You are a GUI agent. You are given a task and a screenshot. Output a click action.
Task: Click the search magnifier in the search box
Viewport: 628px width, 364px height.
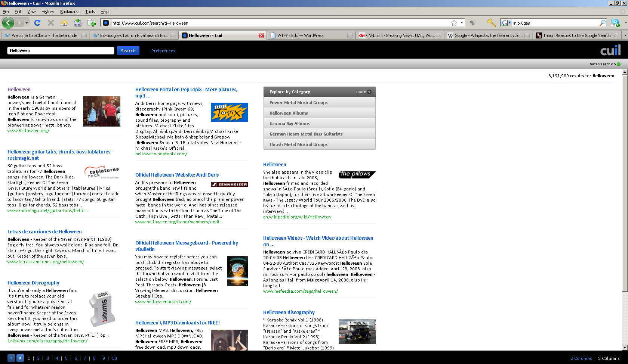pos(602,23)
